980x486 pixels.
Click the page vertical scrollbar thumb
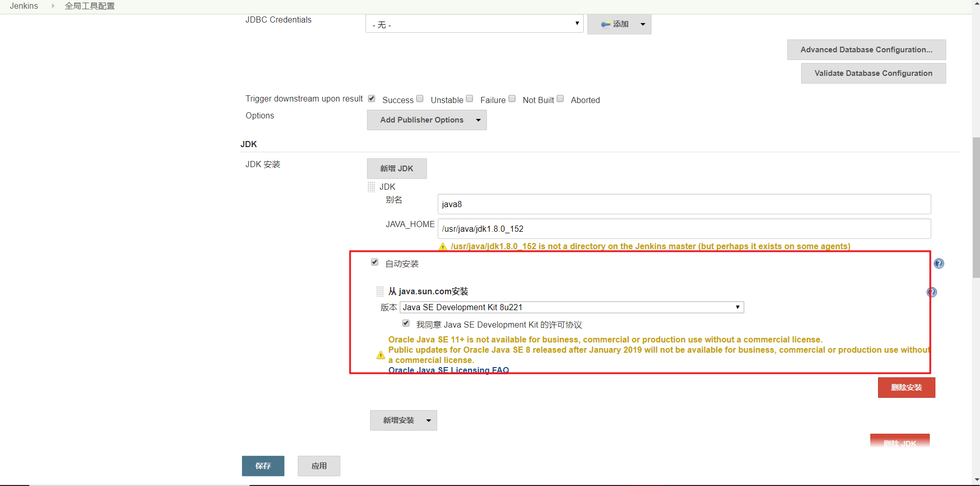point(976,208)
